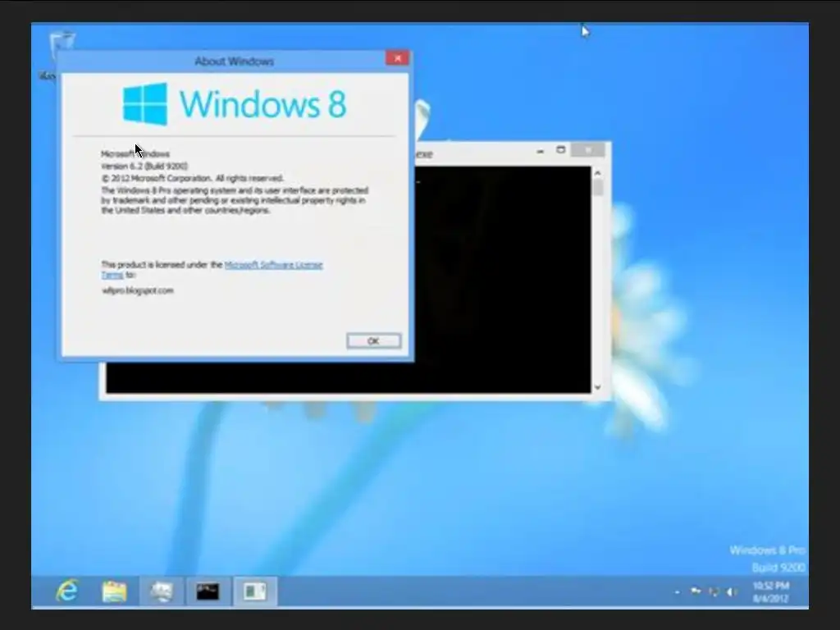Open the Action Center flag icon
Image resolution: width=840 pixels, height=630 pixels.
click(x=696, y=591)
